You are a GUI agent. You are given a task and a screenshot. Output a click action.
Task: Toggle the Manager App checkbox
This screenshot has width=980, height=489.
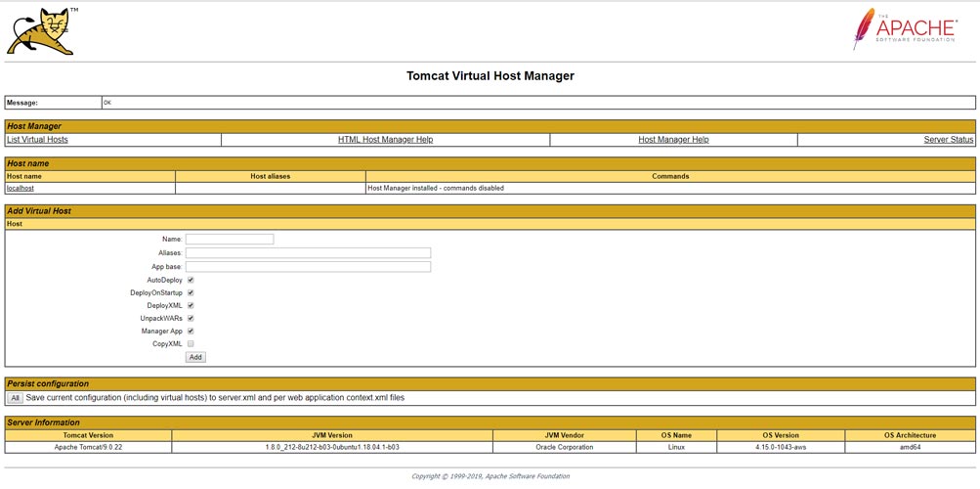(x=191, y=332)
